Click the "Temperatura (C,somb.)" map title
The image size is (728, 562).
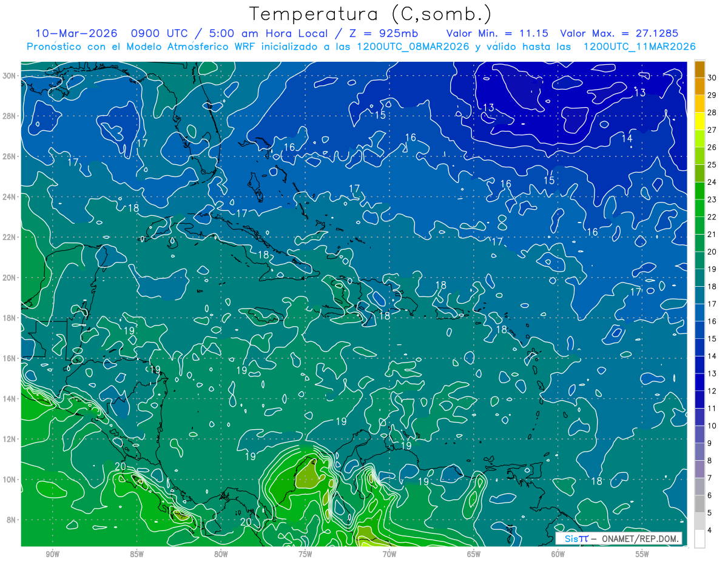[x=371, y=14]
